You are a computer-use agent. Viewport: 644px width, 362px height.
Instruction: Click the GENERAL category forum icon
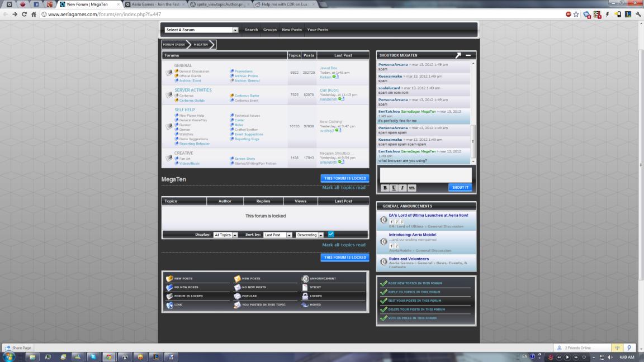click(169, 73)
